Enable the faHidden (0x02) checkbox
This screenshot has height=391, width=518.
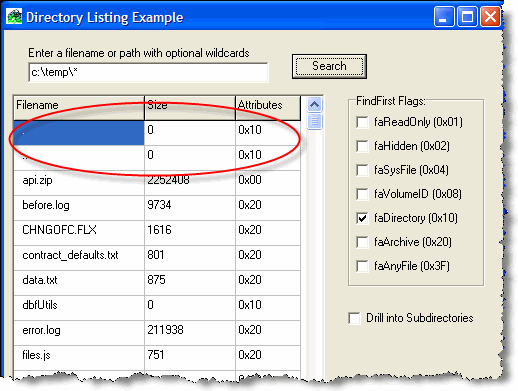[362, 146]
